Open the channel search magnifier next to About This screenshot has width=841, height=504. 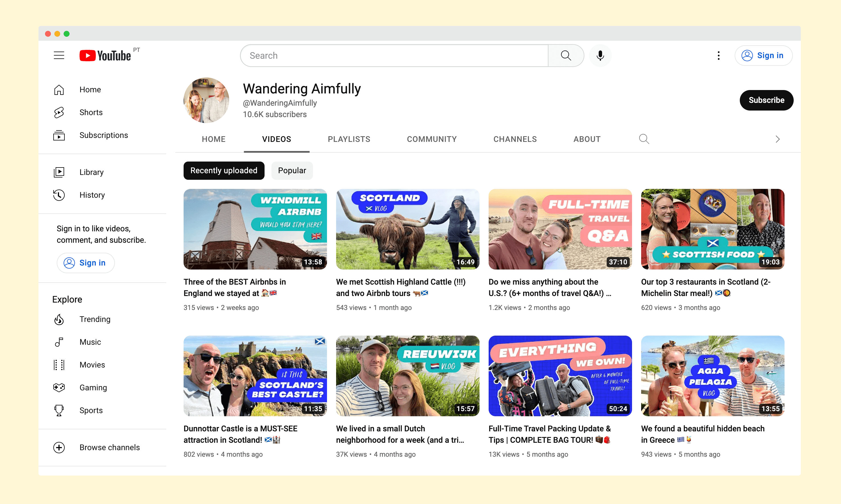[644, 139]
